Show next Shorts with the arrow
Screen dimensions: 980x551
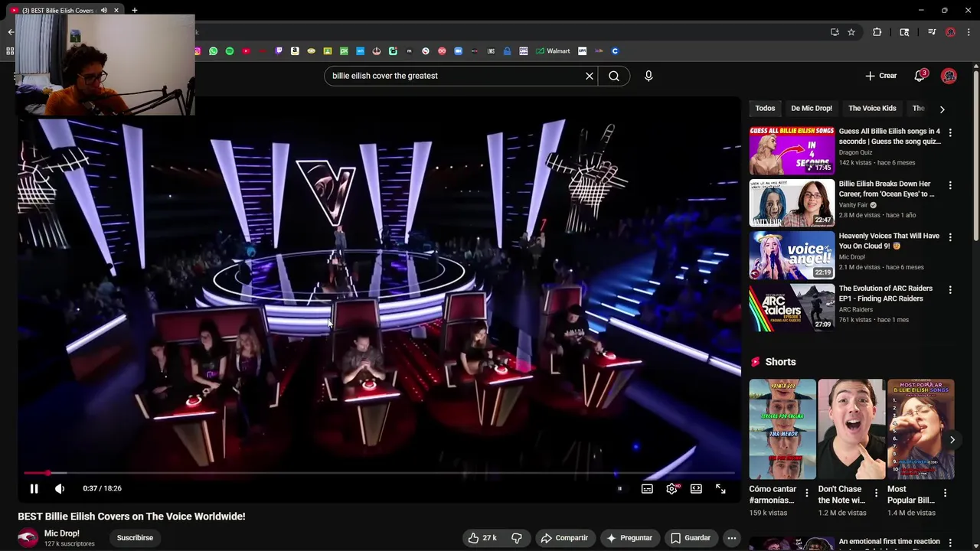tap(952, 439)
